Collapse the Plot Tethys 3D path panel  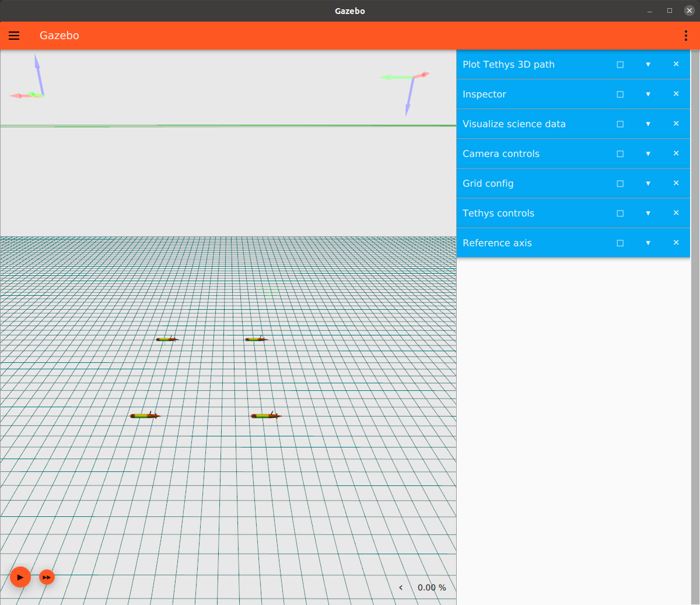[x=648, y=64]
